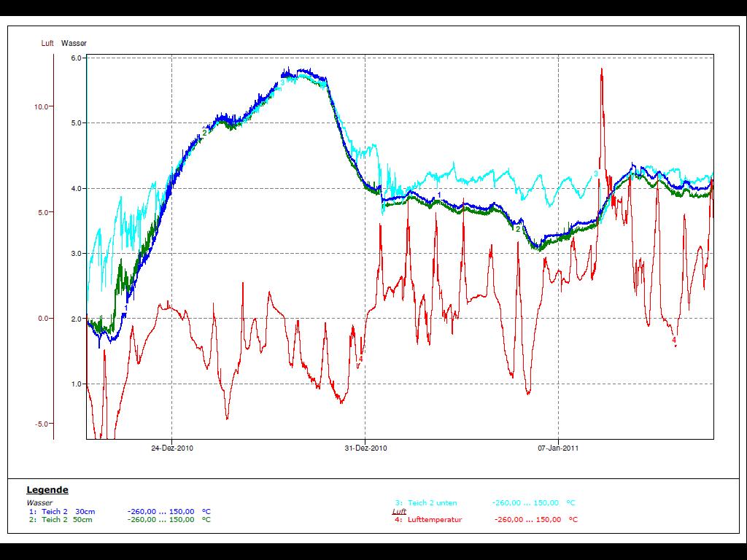This screenshot has height=560, width=747.
Task: Click the 1.0 tick on the Wasser axis
Action: coord(75,384)
